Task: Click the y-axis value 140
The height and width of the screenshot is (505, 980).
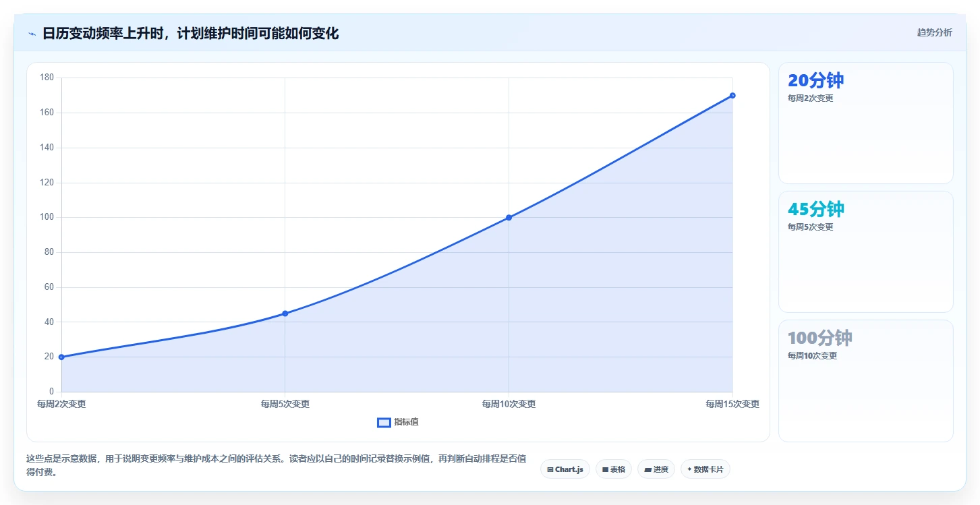Action: (47, 148)
